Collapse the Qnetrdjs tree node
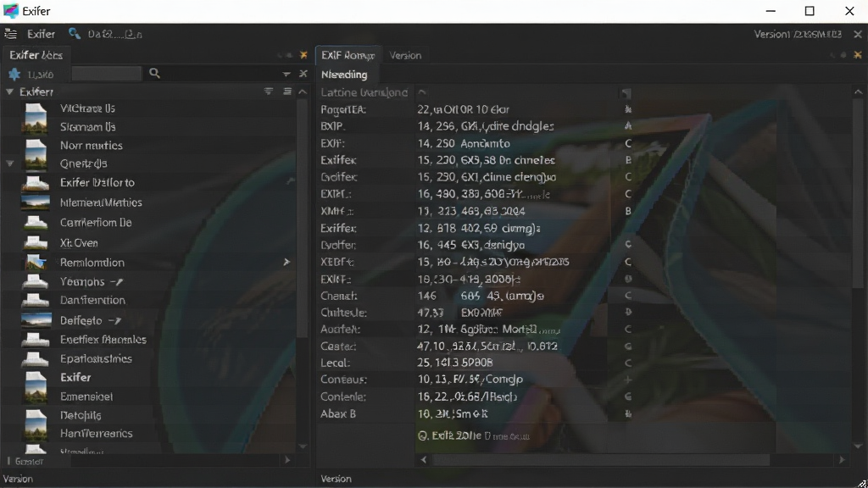The height and width of the screenshot is (488, 868). (9, 164)
